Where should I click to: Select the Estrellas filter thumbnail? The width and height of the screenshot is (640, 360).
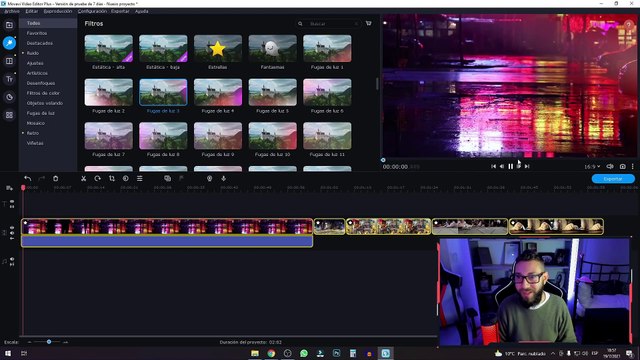click(x=218, y=49)
